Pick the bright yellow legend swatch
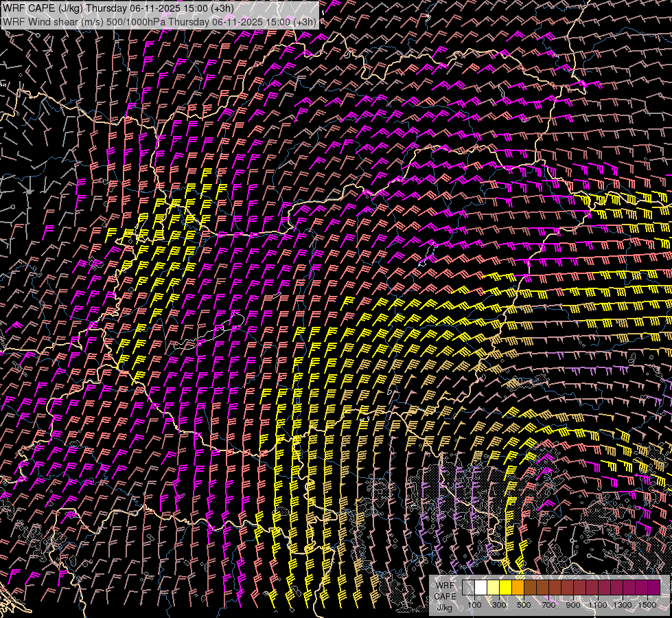Screen dimensions: 672x618 506,588
